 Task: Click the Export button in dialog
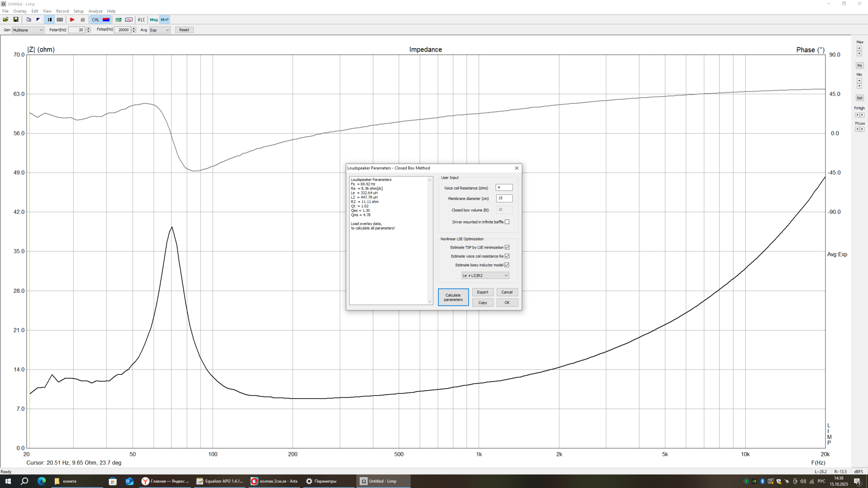(483, 292)
